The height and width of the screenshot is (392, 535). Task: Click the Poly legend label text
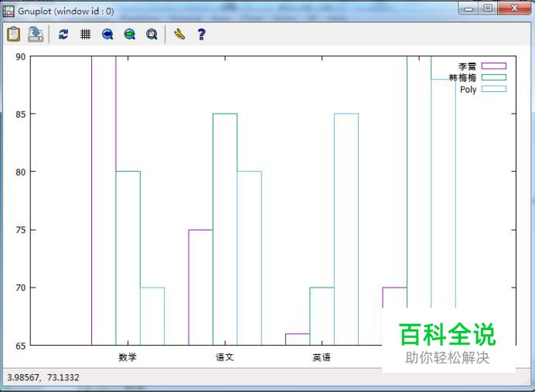click(x=469, y=90)
